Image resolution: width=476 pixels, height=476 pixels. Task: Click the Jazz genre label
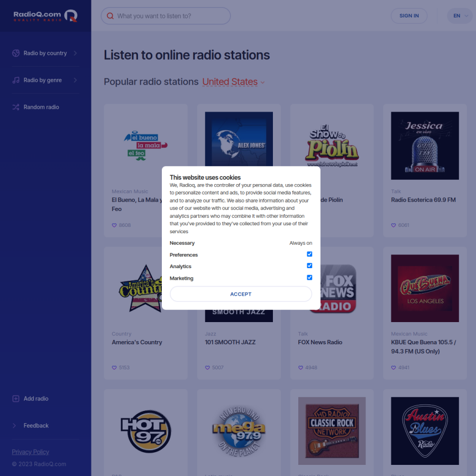pos(210,334)
